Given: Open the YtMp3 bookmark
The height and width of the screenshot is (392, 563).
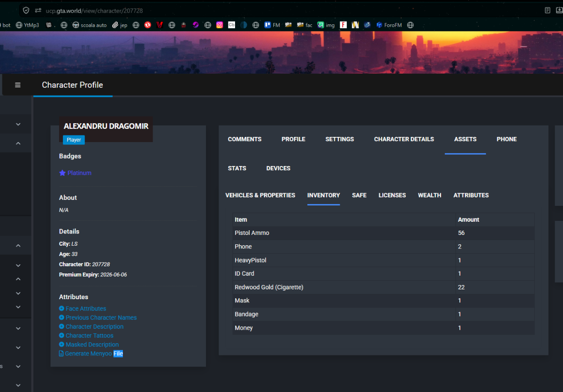Looking at the screenshot, I should coord(27,25).
